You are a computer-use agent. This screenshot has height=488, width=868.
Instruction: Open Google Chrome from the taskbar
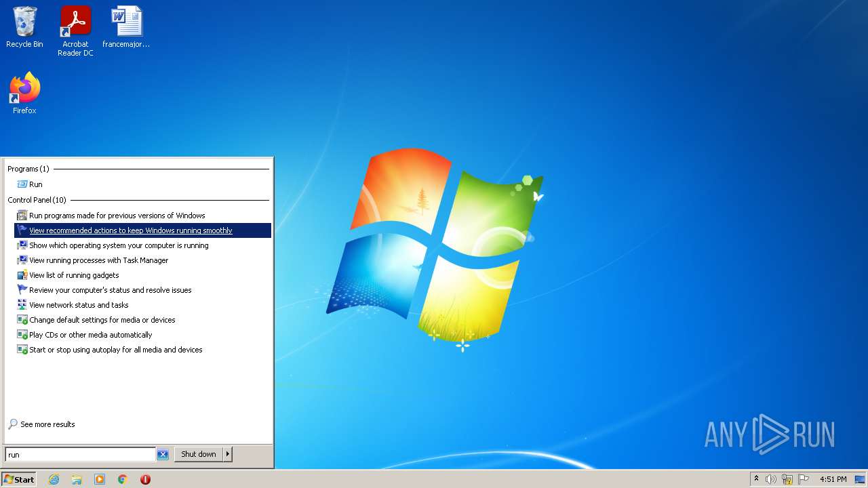pos(123,479)
